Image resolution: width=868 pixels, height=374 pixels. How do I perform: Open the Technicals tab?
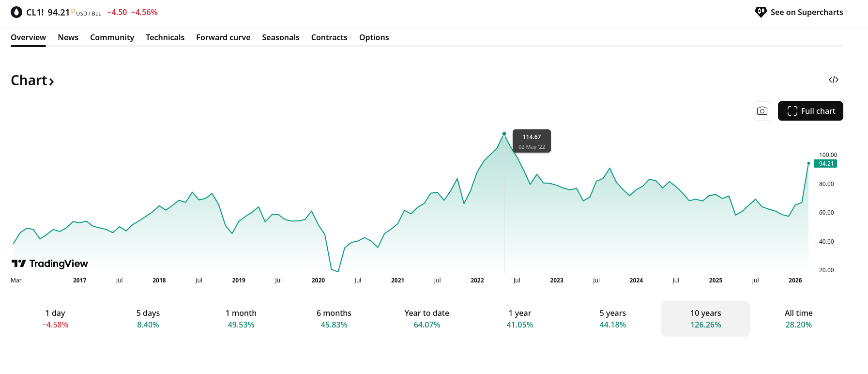[165, 37]
